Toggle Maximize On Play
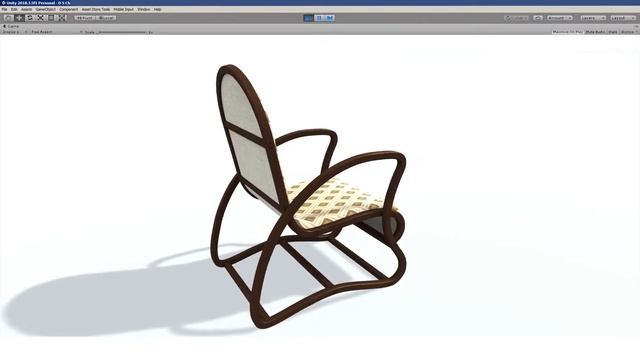This screenshot has width=640, height=360. click(x=567, y=32)
